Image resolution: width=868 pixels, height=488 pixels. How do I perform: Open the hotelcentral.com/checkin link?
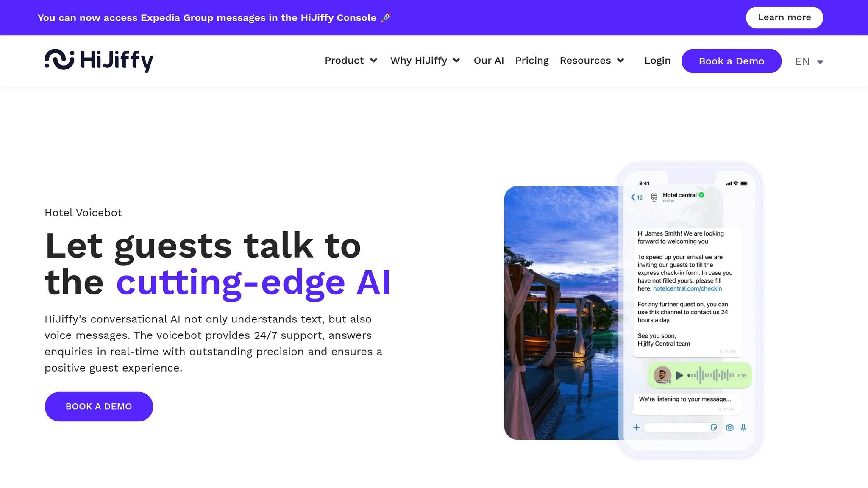[x=687, y=288]
